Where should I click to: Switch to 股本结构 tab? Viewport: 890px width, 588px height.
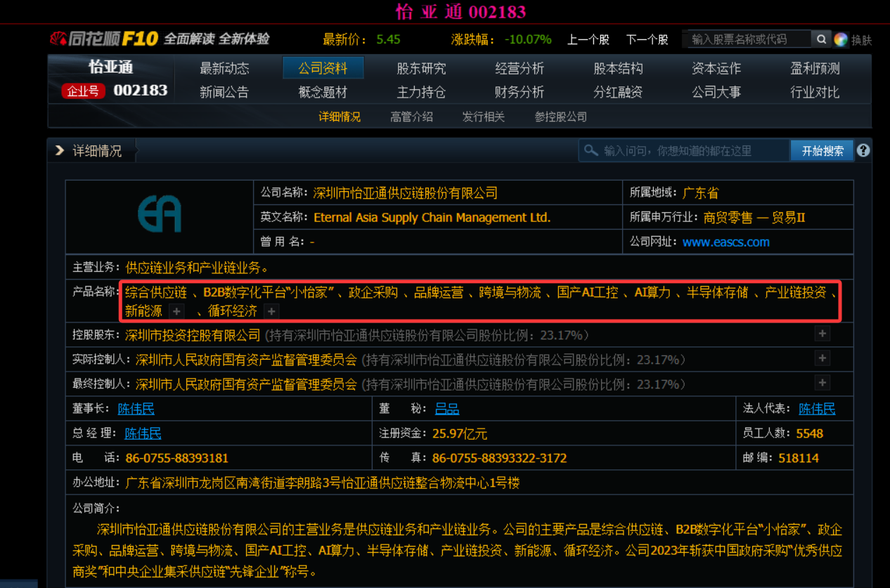(618, 68)
